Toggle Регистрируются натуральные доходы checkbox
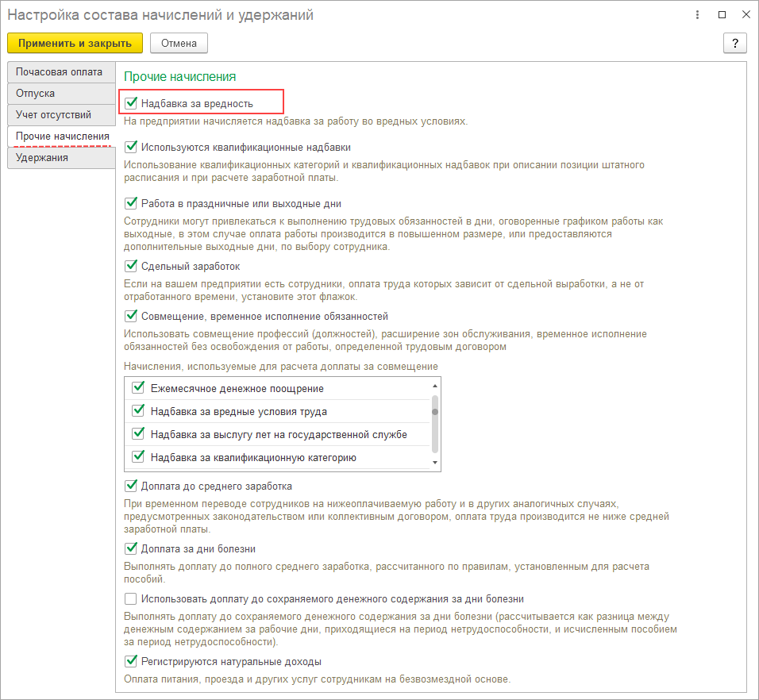Screen dimensions: 759x700 coord(131,661)
